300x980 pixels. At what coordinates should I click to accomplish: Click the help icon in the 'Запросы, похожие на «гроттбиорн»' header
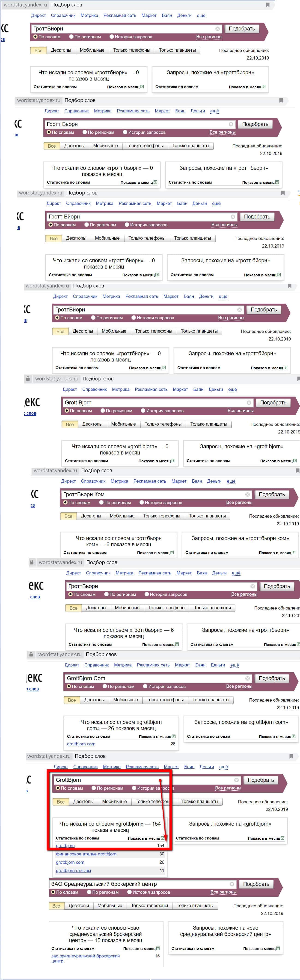coord(264,87)
